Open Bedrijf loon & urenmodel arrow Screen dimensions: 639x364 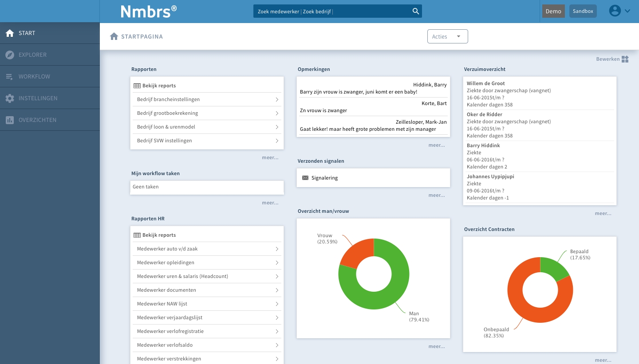[277, 127]
